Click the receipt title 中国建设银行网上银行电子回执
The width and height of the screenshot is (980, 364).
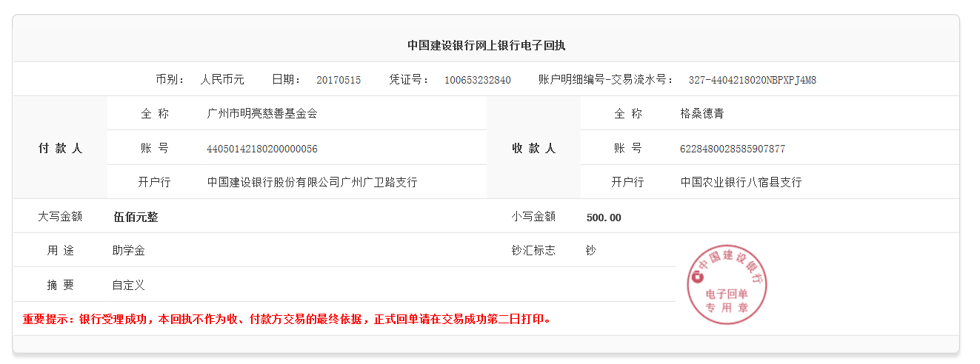[486, 45]
